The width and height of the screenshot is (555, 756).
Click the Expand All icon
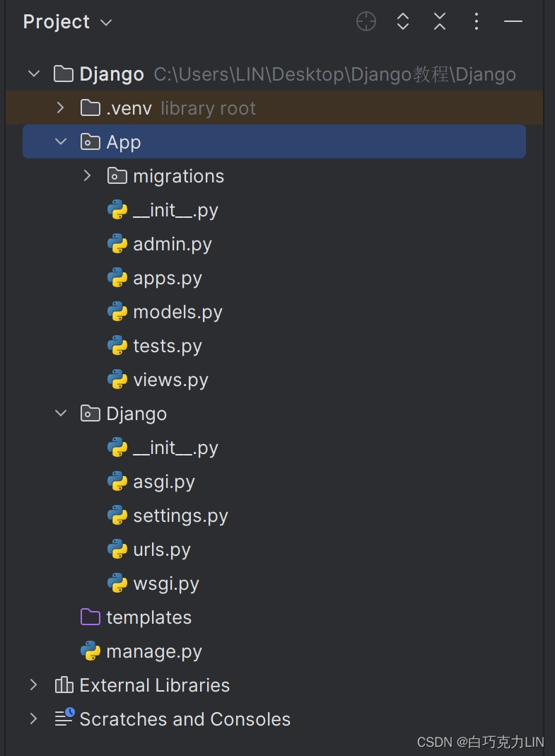click(402, 22)
